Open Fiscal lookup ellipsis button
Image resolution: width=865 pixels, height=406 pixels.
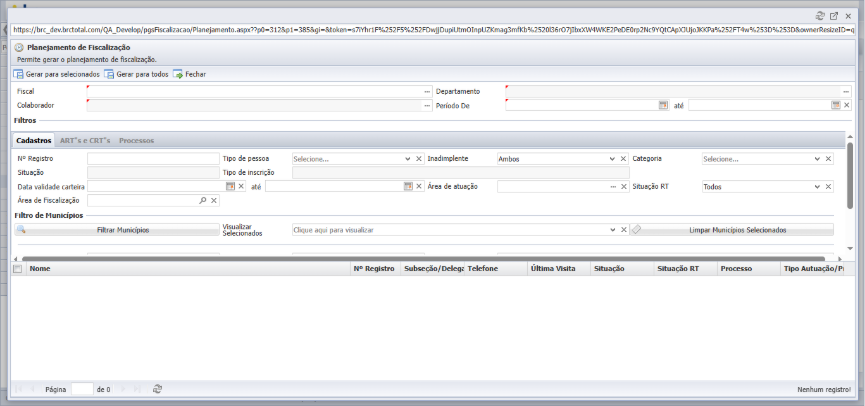[427, 91]
